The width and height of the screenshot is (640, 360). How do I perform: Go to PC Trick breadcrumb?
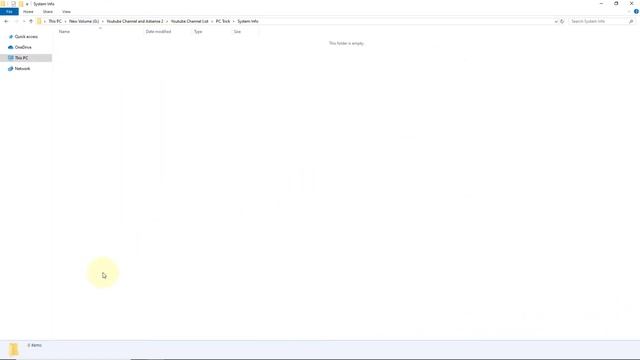[x=223, y=21]
